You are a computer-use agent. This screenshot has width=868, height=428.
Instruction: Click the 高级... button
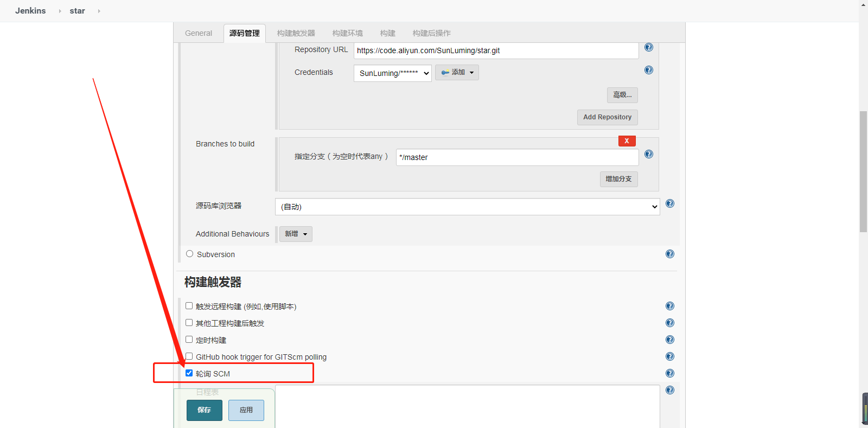[x=622, y=95]
